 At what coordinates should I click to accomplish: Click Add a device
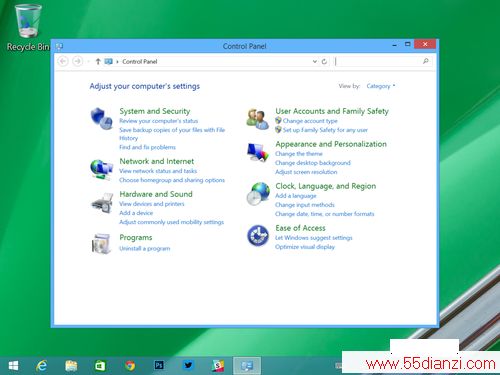(x=136, y=213)
